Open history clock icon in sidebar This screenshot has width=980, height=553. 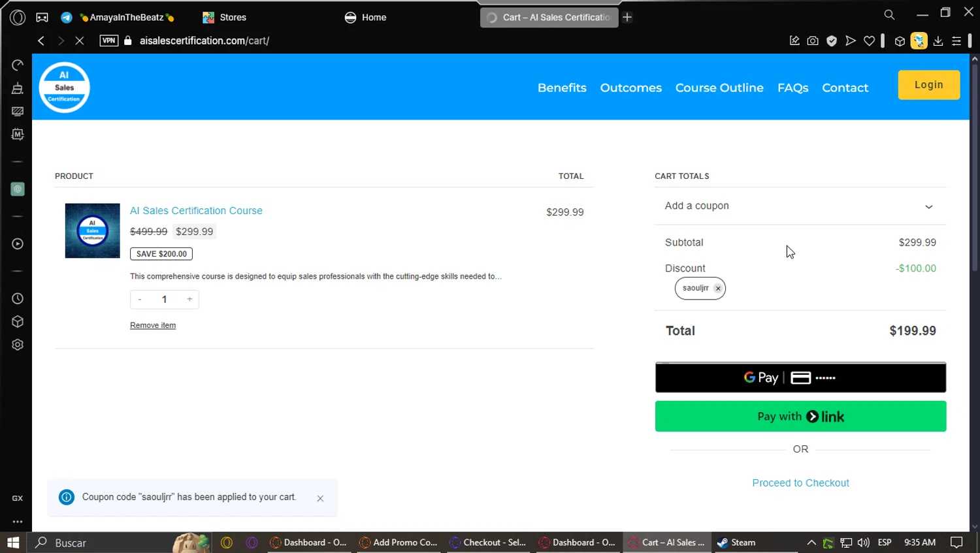point(18,298)
